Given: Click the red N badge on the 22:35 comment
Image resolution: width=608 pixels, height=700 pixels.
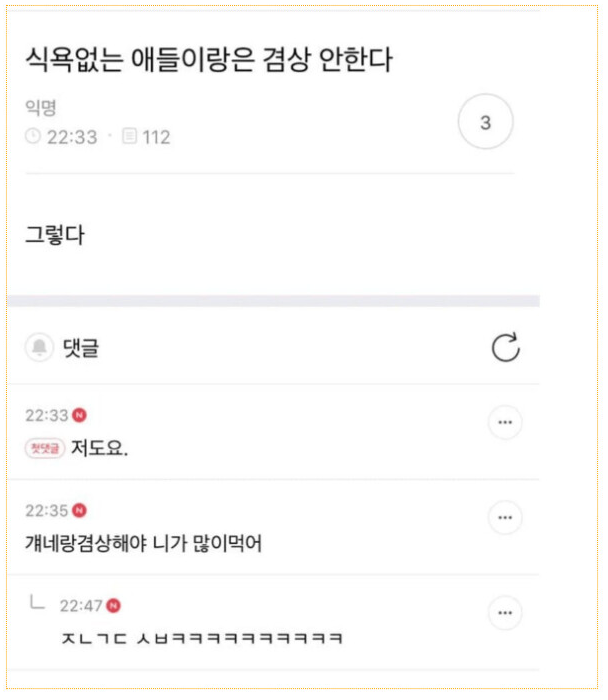Looking at the screenshot, I should click(80, 511).
